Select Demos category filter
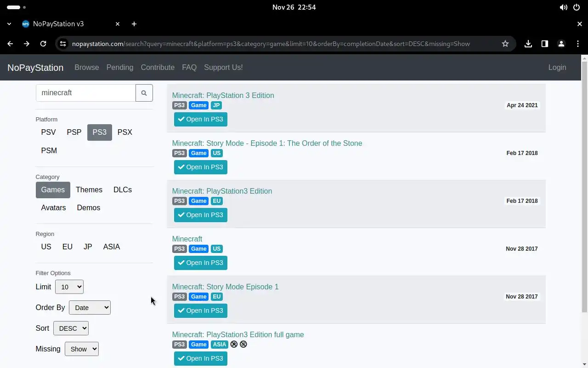Screen dimensions: 588x368 89,207
